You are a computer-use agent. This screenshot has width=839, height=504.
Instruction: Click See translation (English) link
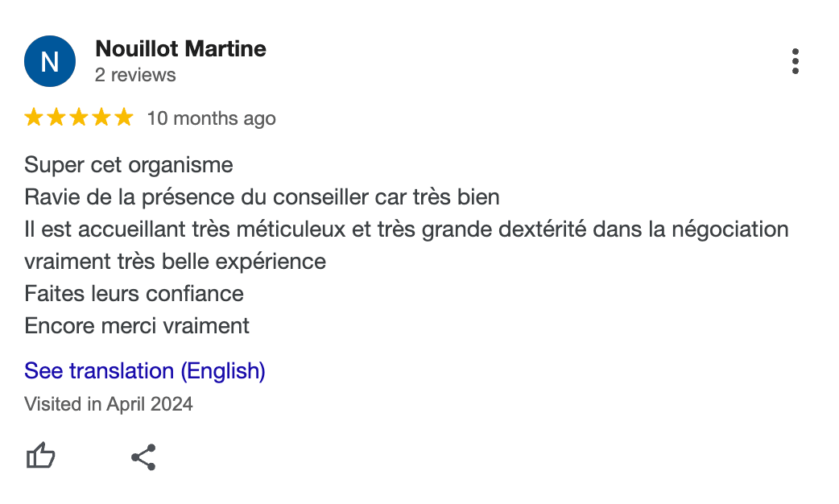(x=145, y=371)
